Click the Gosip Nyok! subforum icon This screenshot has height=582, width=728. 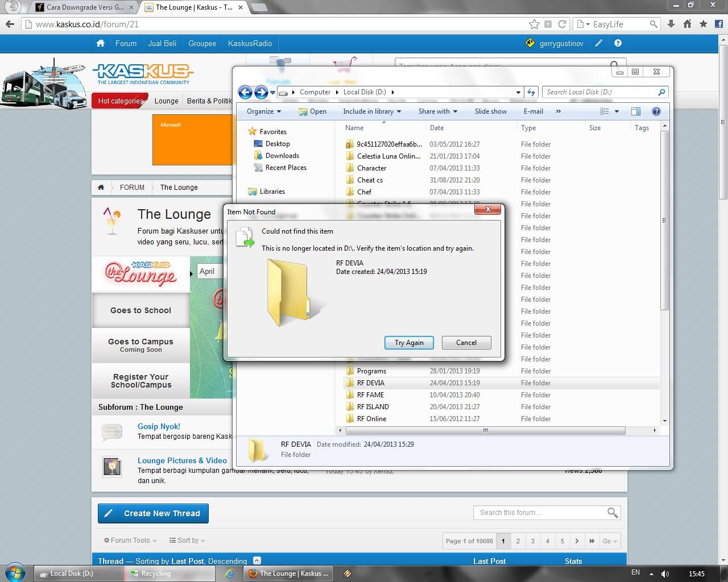coord(112,433)
